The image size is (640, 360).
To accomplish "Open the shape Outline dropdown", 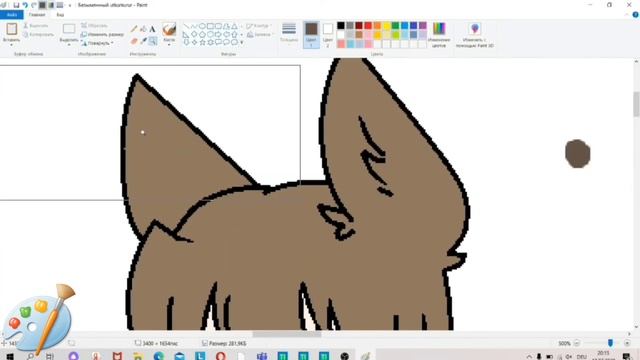I will [258, 26].
